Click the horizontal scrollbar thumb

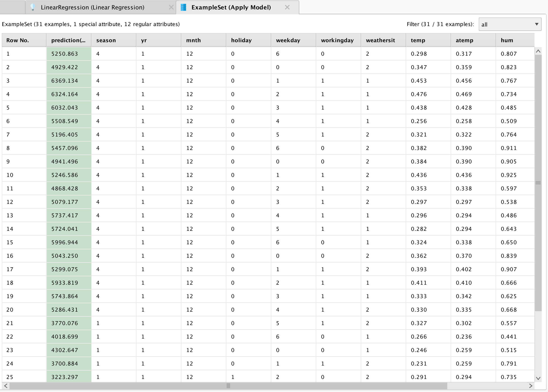pyautogui.click(x=228, y=386)
